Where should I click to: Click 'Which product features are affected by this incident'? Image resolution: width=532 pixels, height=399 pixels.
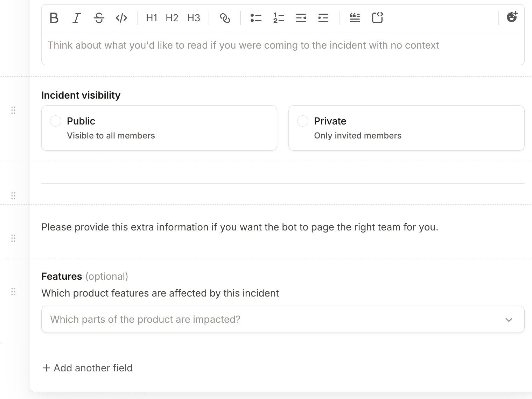coord(160,293)
